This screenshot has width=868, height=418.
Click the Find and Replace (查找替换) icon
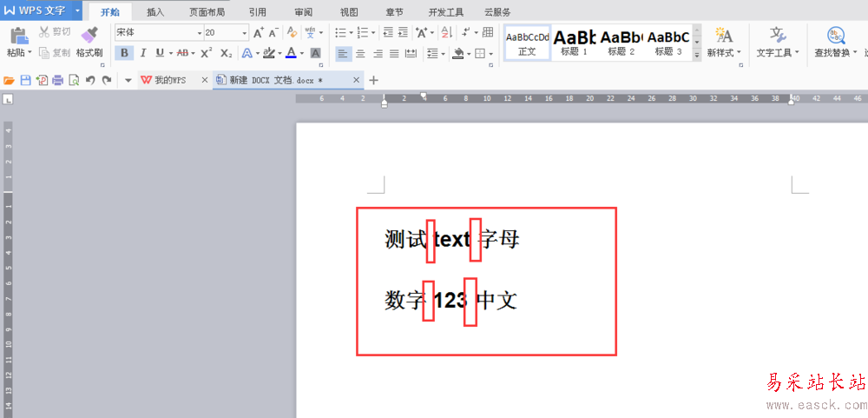point(836,35)
